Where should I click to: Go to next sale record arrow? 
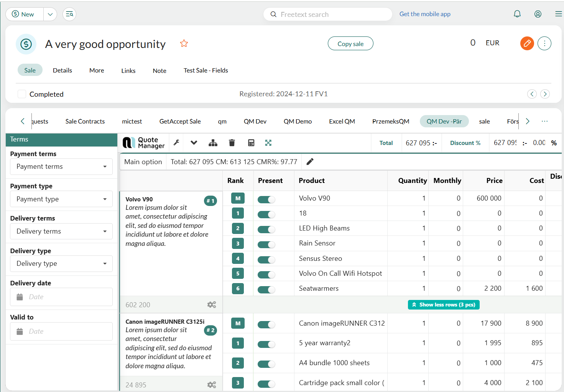pyautogui.click(x=545, y=94)
